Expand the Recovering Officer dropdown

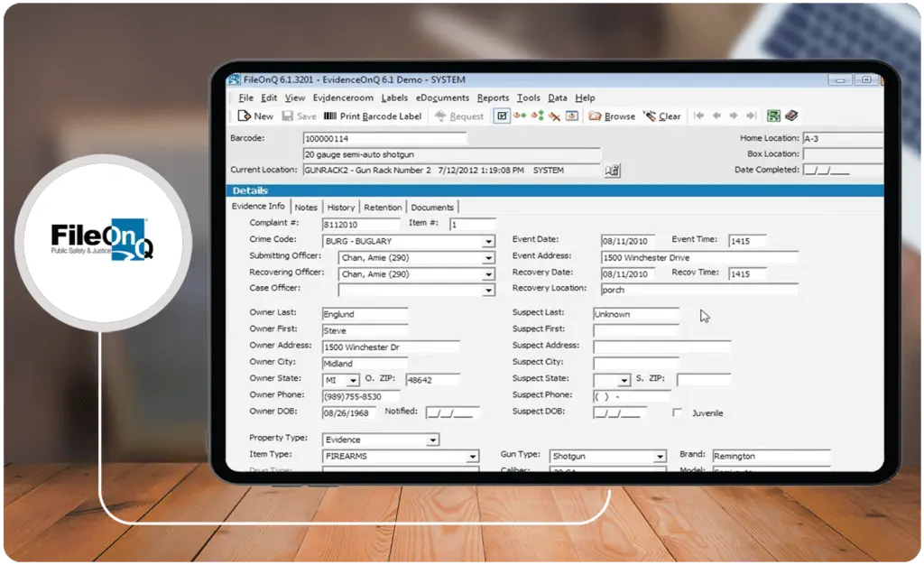point(488,274)
